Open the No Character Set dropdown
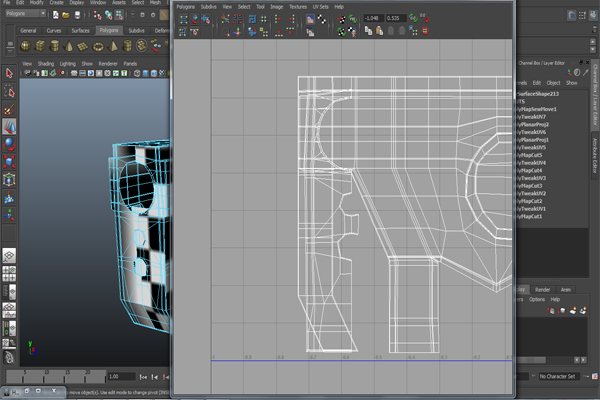 click(559, 377)
